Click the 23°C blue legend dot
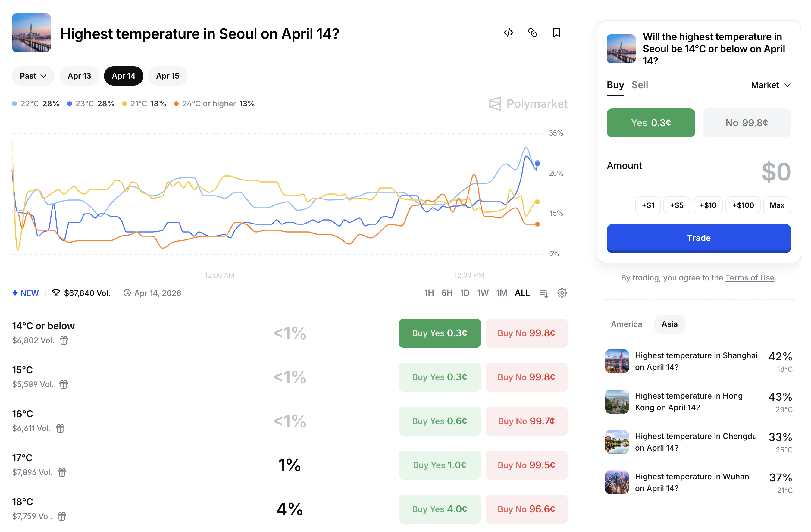Image resolution: width=811 pixels, height=532 pixels. [x=70, y=104]
